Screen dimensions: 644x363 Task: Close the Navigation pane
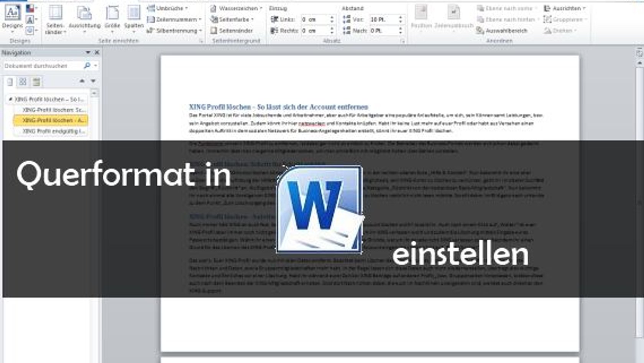click(97, 53)
